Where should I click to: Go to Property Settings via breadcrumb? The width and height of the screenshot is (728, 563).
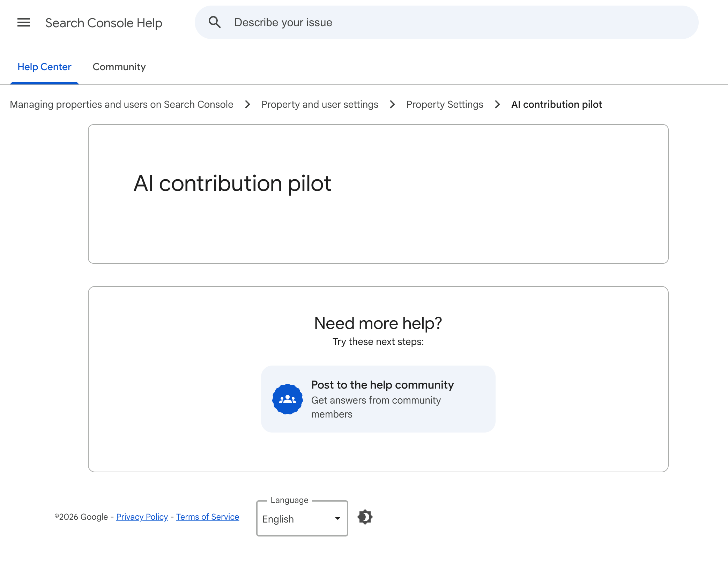[x=445, y=104]
